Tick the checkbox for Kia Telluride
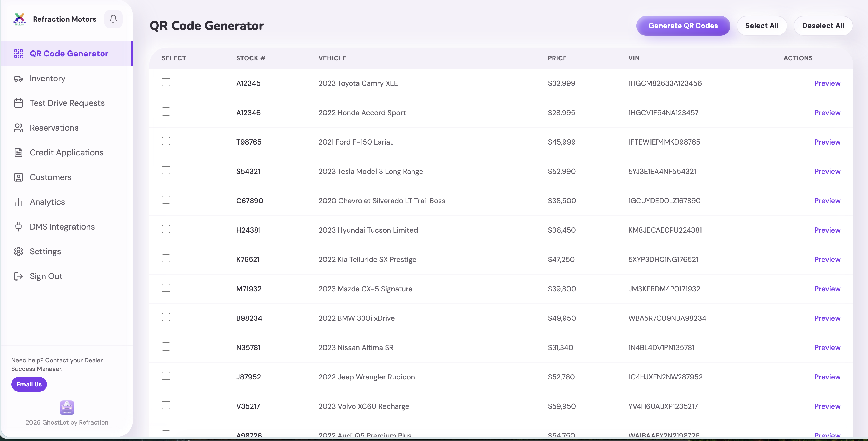 (x=166, y=258)
